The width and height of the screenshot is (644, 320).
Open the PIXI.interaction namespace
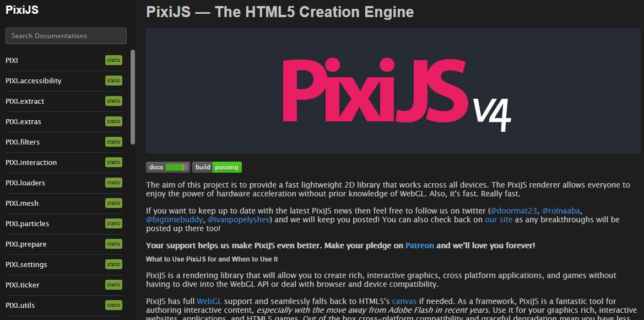point(31,162)
